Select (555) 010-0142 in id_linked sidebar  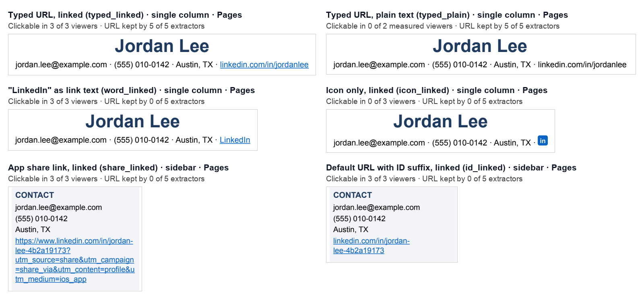[x=359, y=219]
